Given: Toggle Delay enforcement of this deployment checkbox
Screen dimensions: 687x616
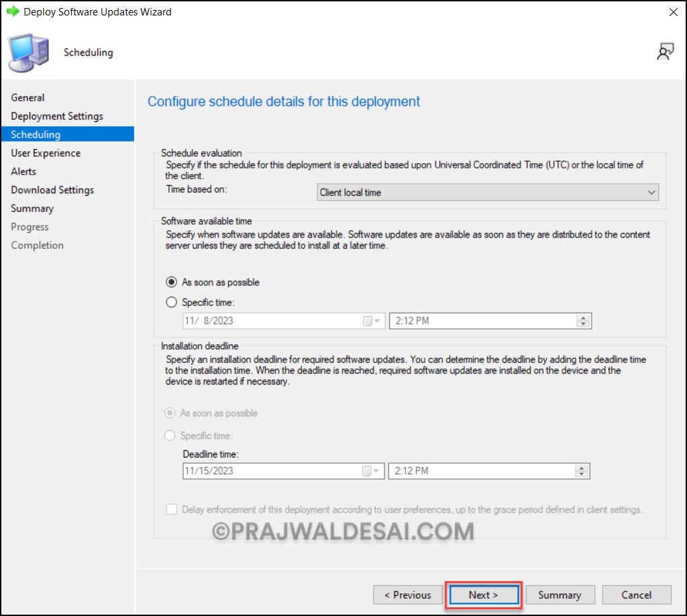Looking at the screenshot, I should coord(171,509).
